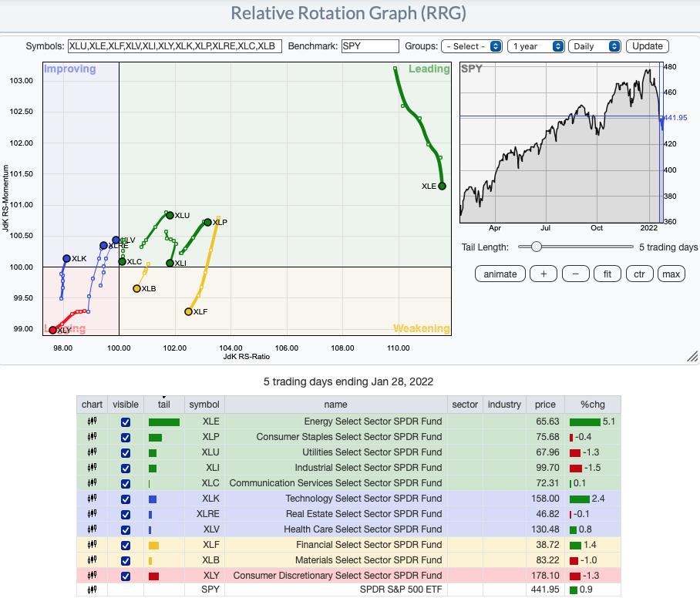
Task: Uncheck visibility for Energy Select Sector XLE
Action: point(126,422)
